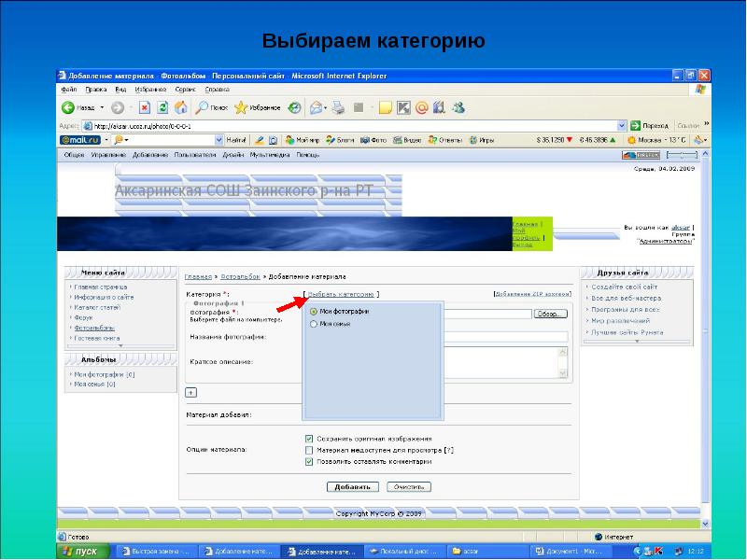Refresh the page with the Refresh icon

pos(162,107)
